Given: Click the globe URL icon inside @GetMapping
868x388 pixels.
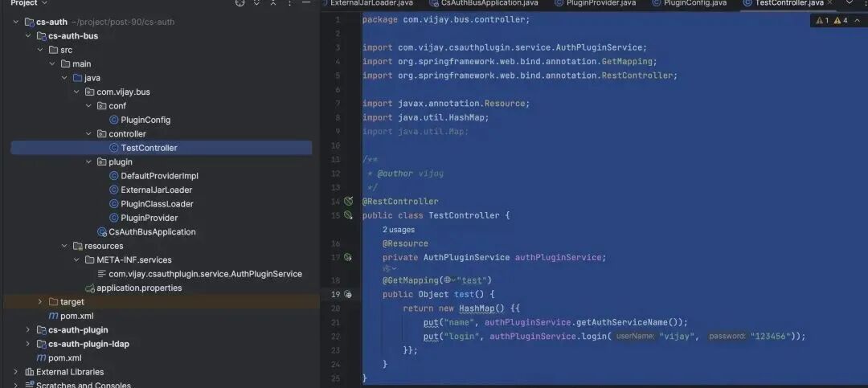Looking at the screenshot, I should coord(449,280).
